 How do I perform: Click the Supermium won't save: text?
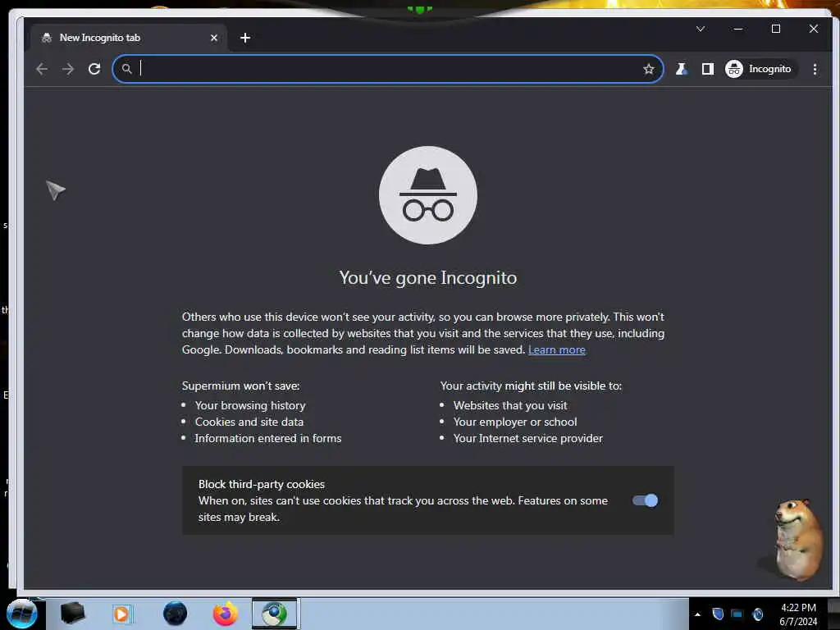click(x=240, y=386)
